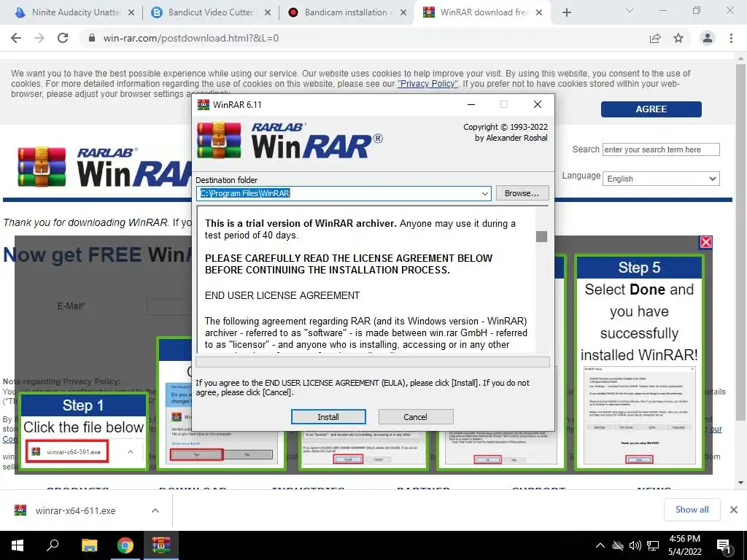Click the website search term field
This screenshot has height=560, width=747.
point(661,149)
